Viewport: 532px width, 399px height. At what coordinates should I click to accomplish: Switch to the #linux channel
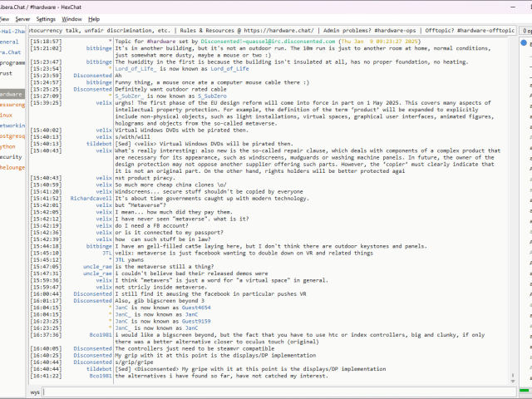(x=7, y=115)
